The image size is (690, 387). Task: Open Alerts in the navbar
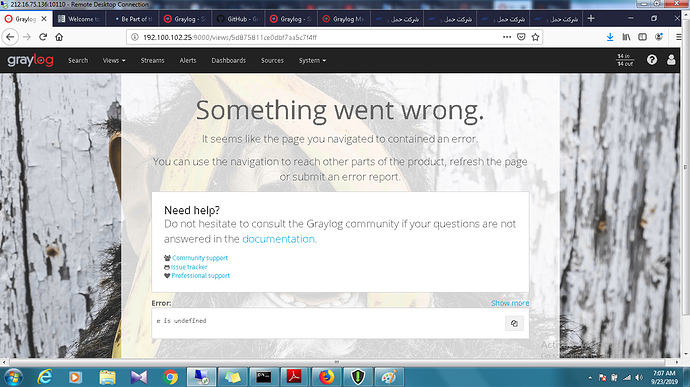(188, 60)
